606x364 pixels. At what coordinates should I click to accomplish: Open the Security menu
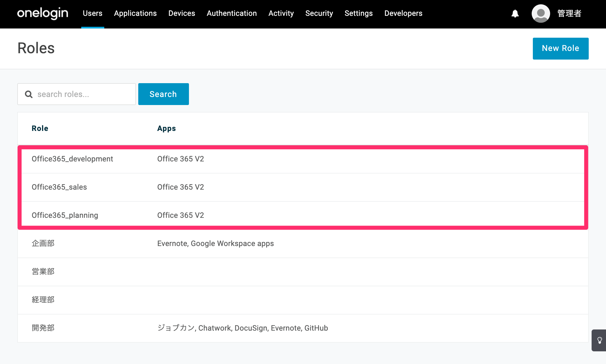pyautogui.click(x=319, y=13)
